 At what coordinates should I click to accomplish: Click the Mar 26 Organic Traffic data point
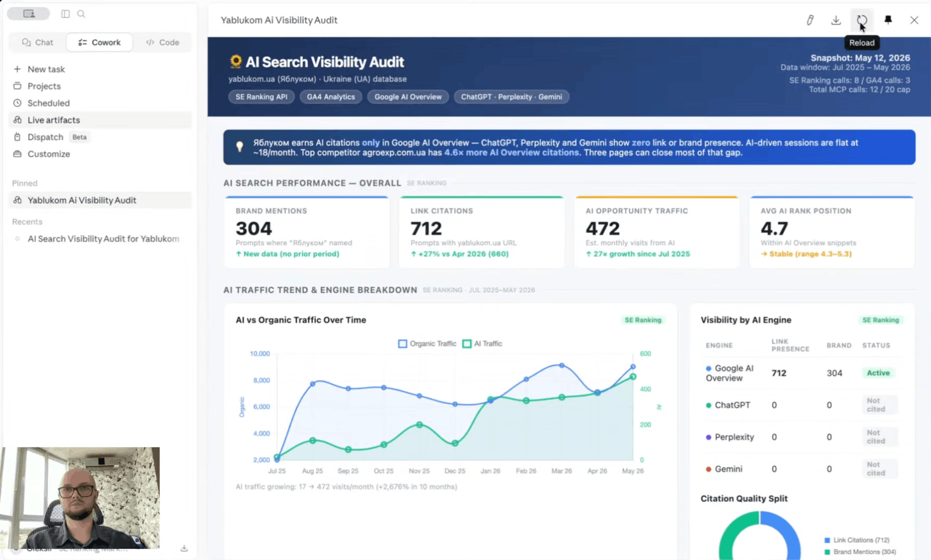pyautogui.click(x=562, y=365)
